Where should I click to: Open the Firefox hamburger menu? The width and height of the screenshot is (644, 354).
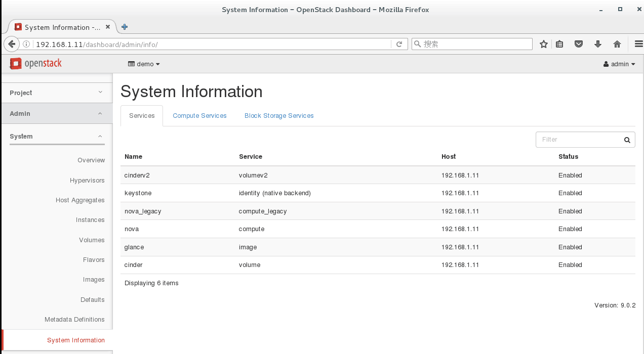click(638, 44)
